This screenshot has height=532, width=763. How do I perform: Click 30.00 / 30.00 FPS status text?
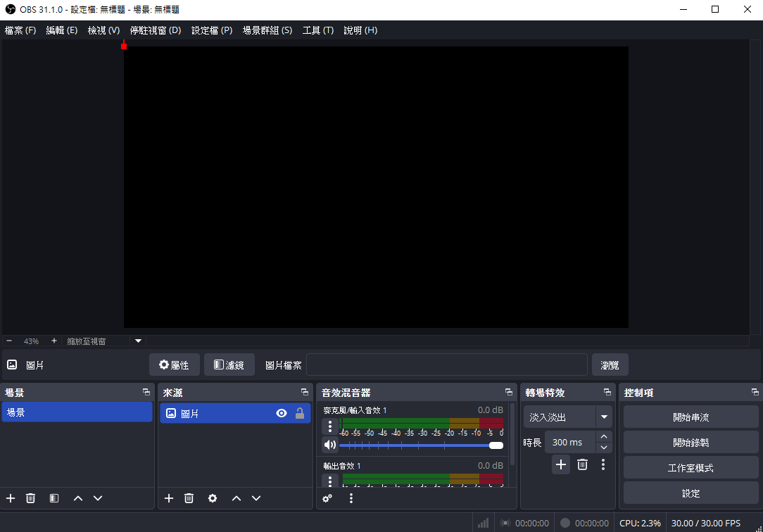pos(705,524)
